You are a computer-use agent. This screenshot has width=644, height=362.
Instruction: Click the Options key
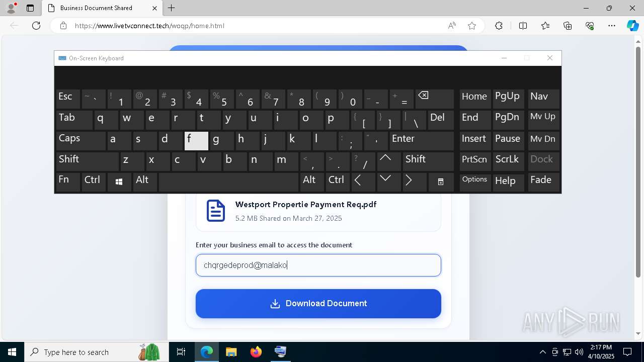click(475, 182)
